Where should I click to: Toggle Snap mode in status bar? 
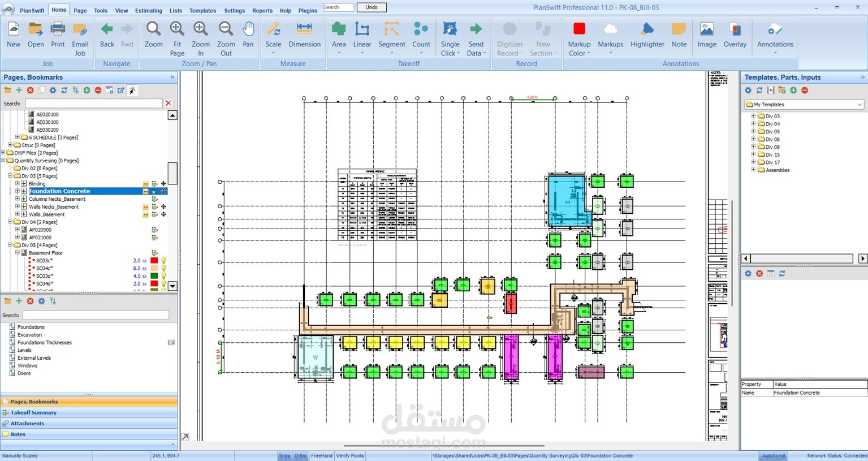[x=284, y=456]
